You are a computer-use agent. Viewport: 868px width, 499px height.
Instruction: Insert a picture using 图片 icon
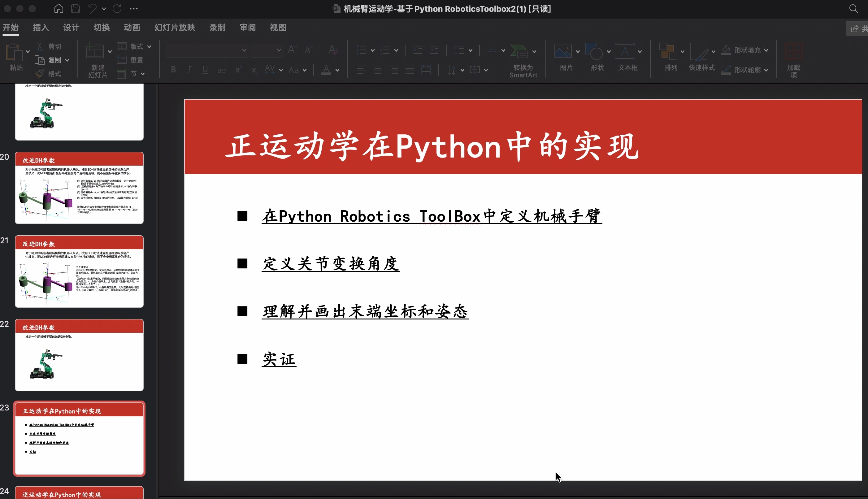point(565,58)
